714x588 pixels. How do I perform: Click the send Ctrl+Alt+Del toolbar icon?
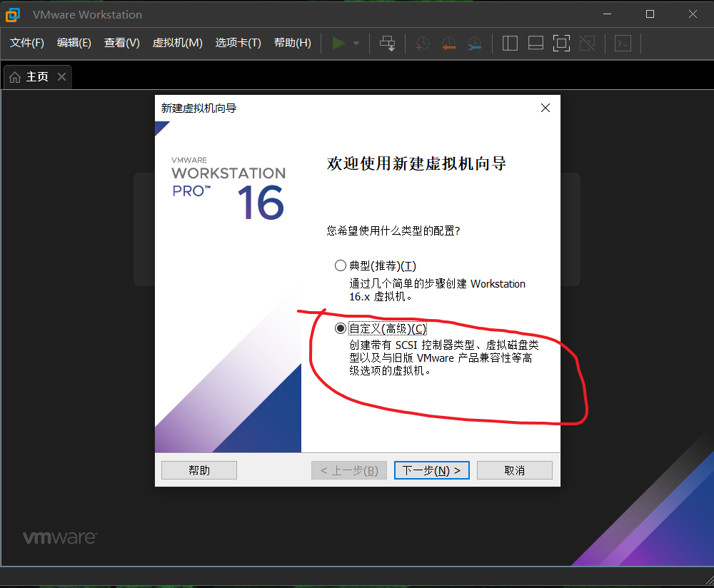click(x=388, y=44)
